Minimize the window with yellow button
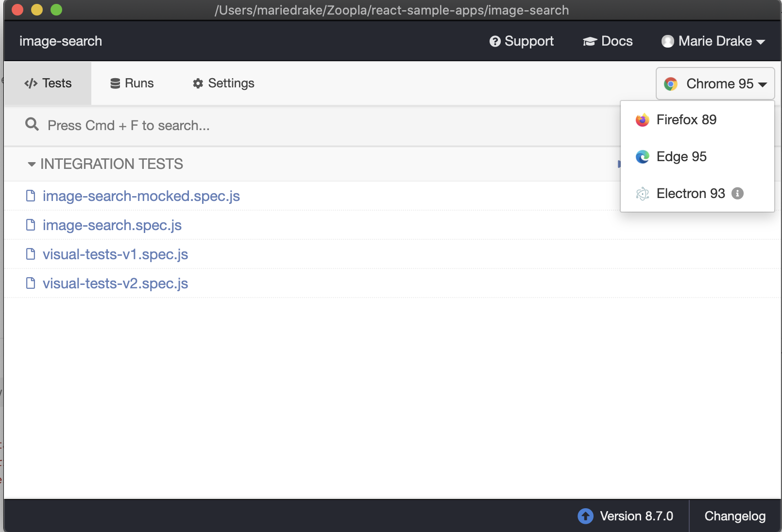The image size is (782, 532). click(37, 10)
